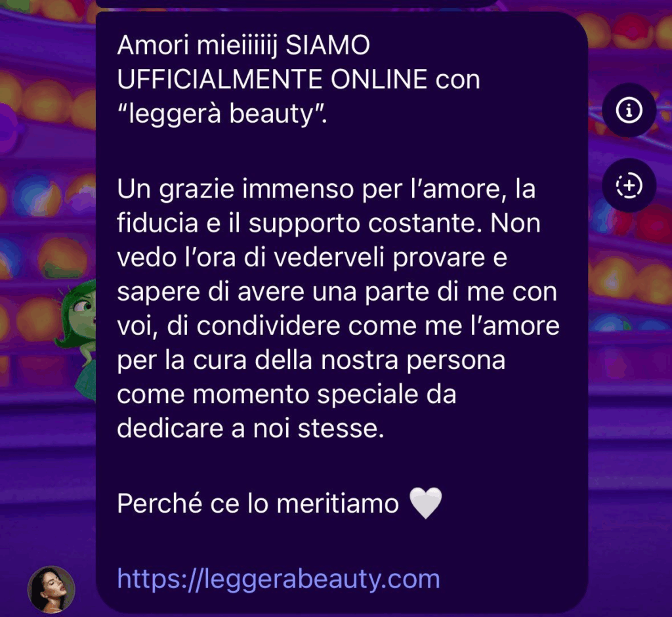Click the words "come momento speciale da"
Image resolution: width=672 pixels, height=617 pixels.
(x=286, y=394)
